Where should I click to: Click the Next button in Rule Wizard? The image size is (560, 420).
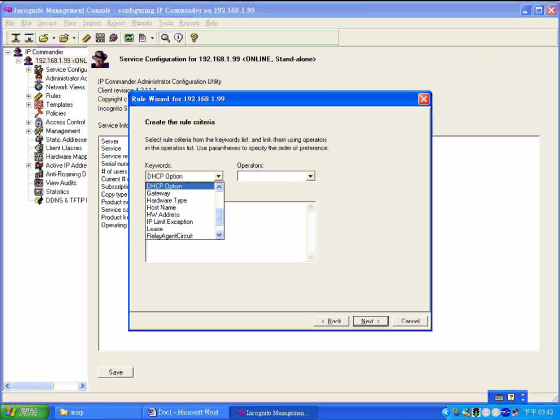point(370,321)
